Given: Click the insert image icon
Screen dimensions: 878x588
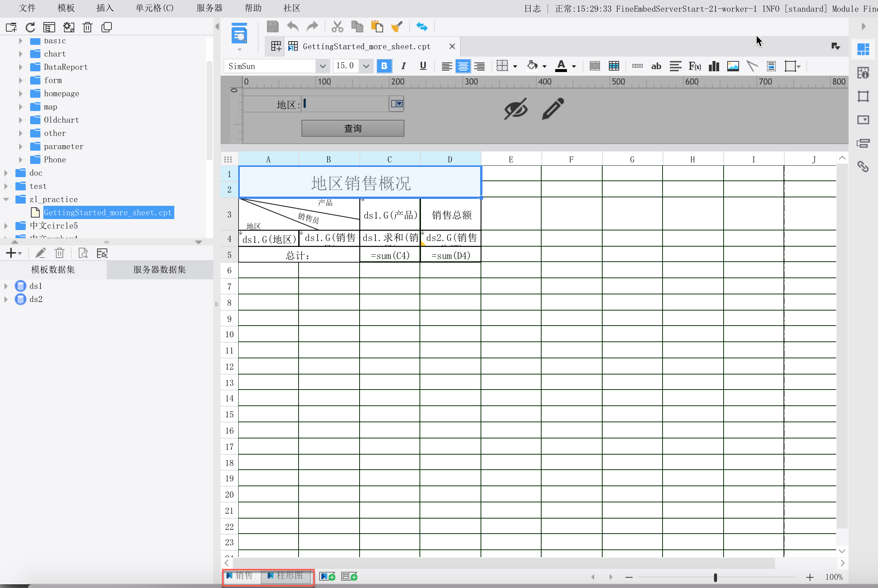Looking at the screenshot, I should click(732, 67).
